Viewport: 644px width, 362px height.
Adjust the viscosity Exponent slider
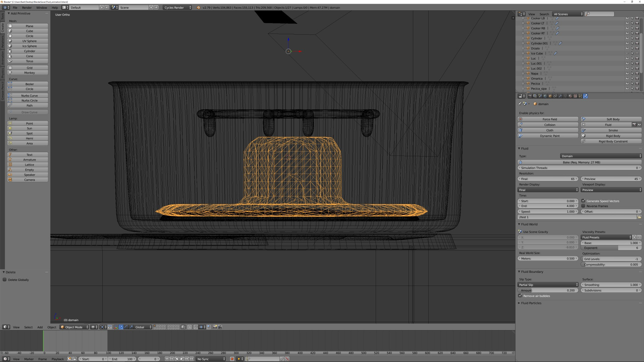tap(611, 248)
